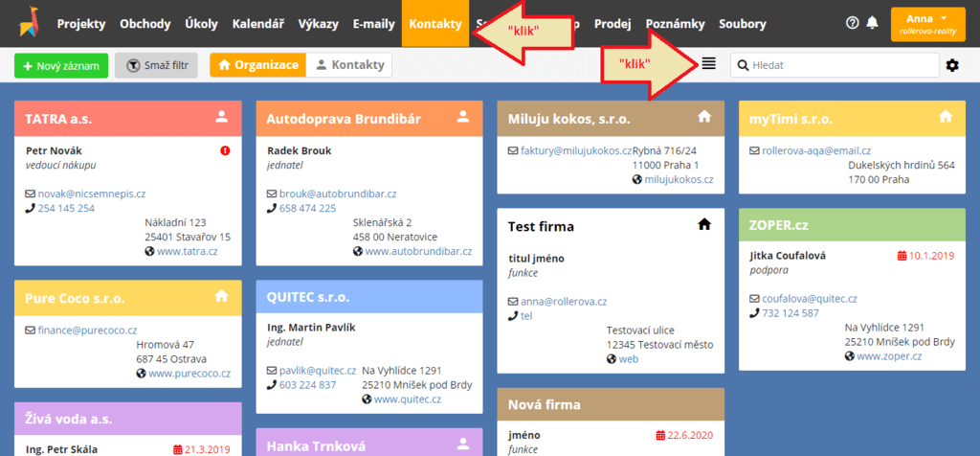Open the settings gear icon
Screen dimensions: 980x456
(x=952, y=65)
